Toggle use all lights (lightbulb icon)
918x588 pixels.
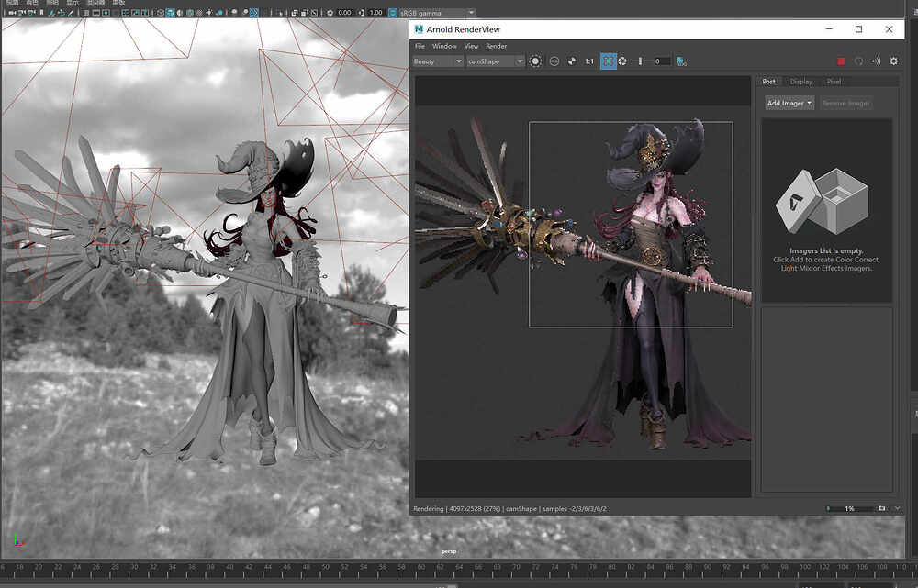[209, 12]
